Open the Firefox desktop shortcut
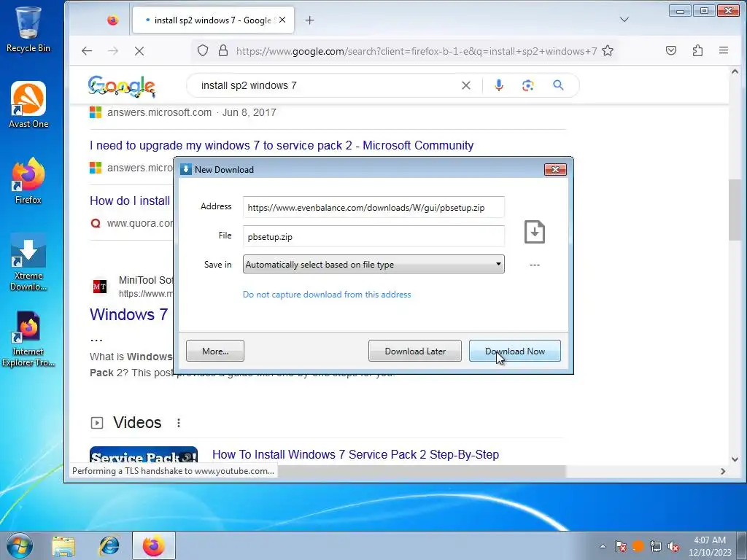The image size is (747, 560). 28,181
